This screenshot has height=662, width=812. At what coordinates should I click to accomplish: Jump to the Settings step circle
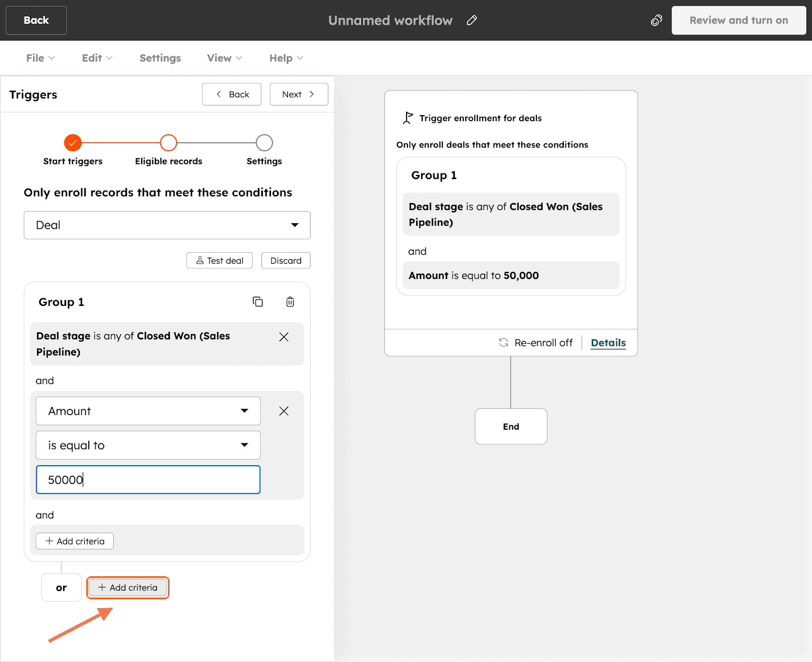click(264, 143)
